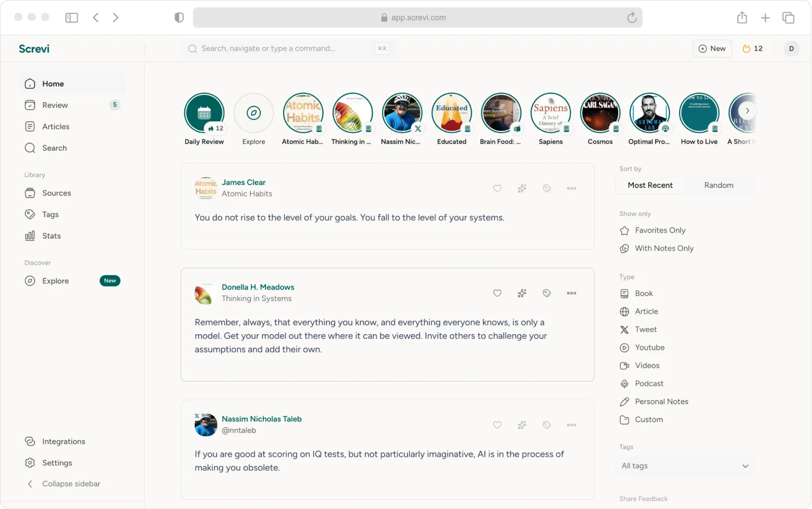Open Integrations in the sidebar

coord(55,441)
